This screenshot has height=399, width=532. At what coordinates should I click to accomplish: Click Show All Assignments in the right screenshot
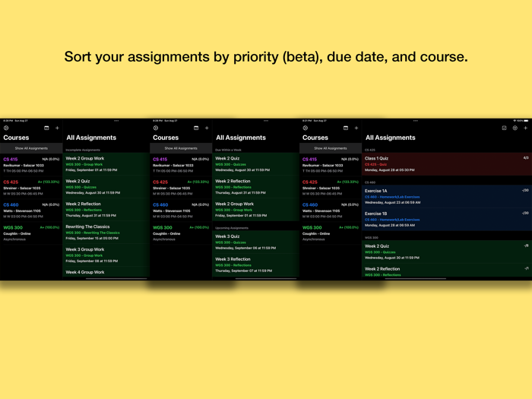[x=331, y=148]
